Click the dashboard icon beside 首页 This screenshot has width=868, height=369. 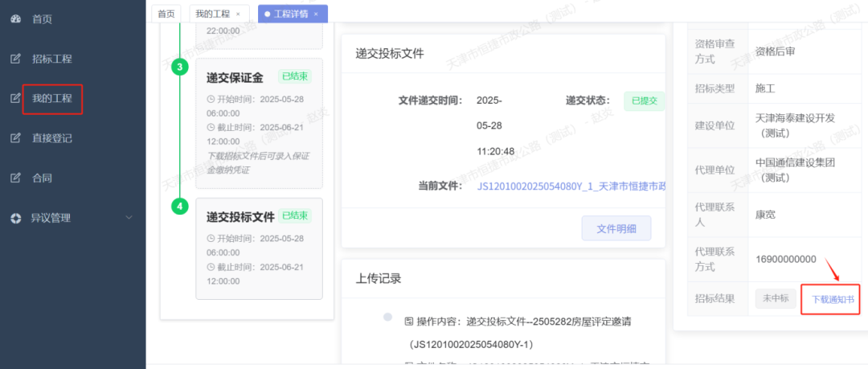[15, 18]
